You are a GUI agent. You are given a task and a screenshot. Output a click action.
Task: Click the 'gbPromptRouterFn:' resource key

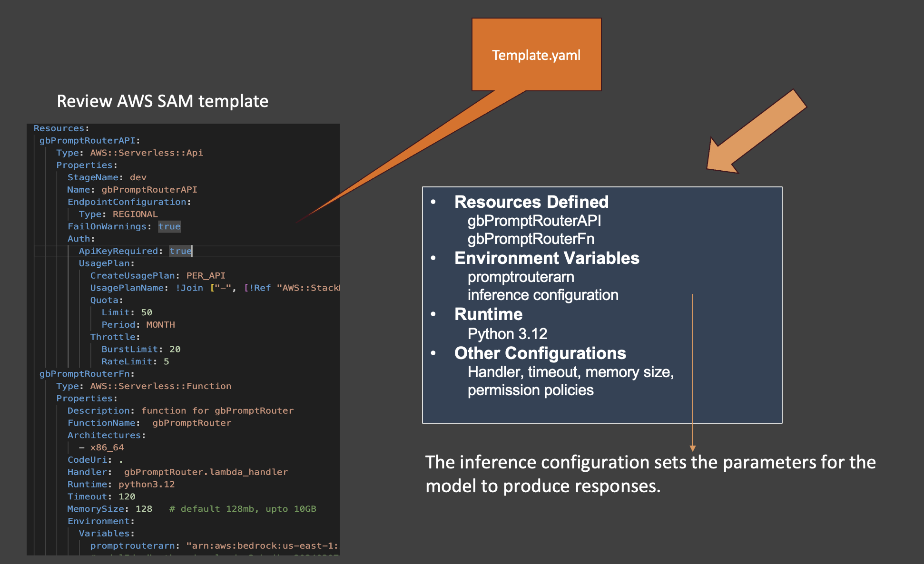point(87,374)
